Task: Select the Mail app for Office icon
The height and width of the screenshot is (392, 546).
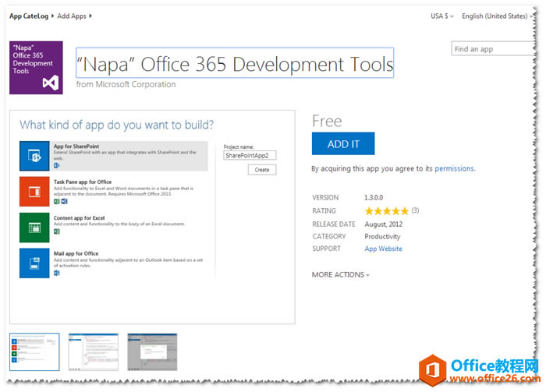Action: [34, 263]
